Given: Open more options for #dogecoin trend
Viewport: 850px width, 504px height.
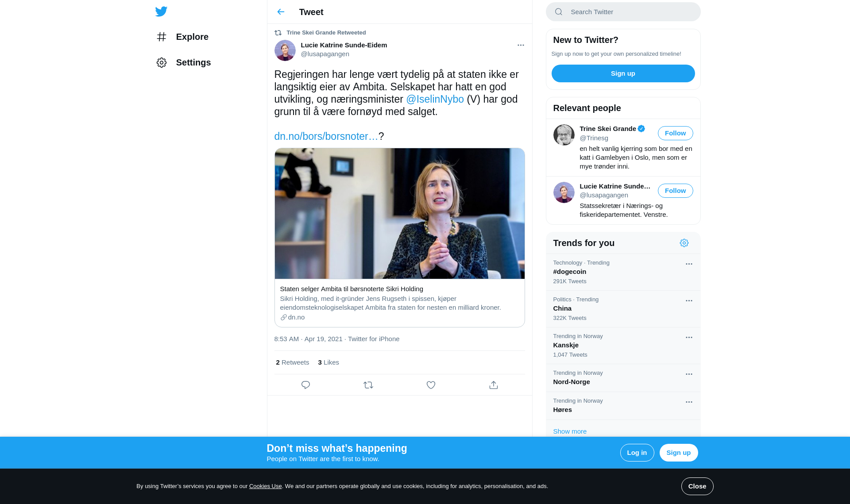Looking at the screenshot, I should point(689,264).
